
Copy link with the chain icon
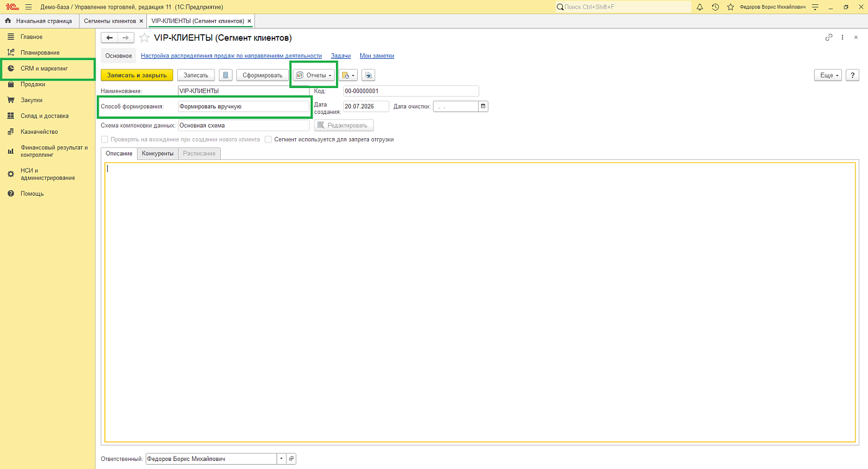[x=829, y=37]
